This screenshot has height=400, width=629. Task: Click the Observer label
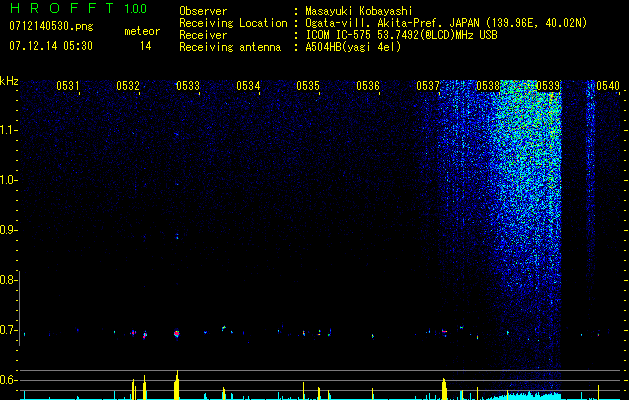(203, 11)
